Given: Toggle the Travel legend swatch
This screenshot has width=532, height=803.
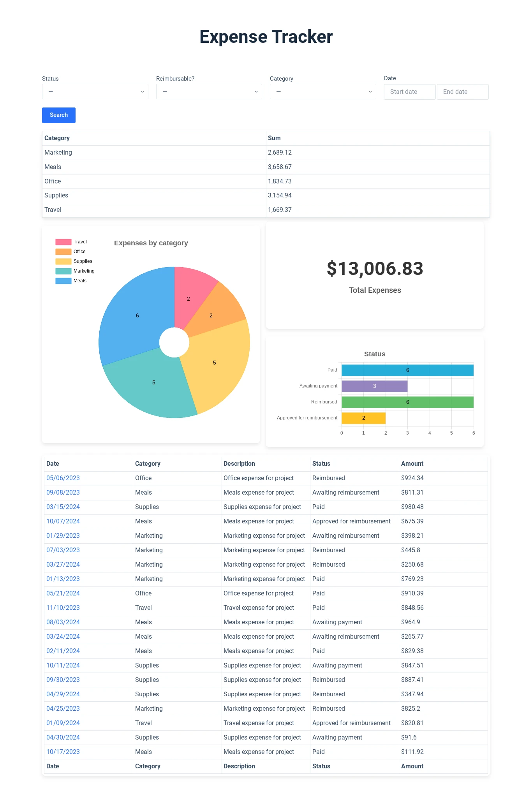Looking at the screenshot, I should [x=63, y=242].
